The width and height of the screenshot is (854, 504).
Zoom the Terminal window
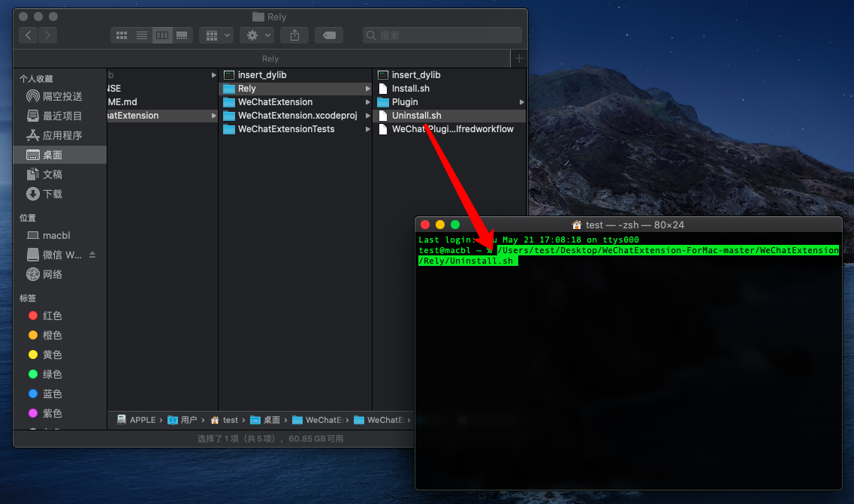coord(455,225)
